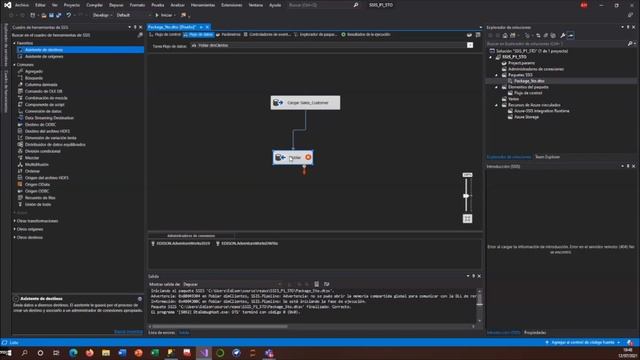The width and height of the screenshot is (640, 360).
Task: Open Firefox from the taskbar
Action: click(x=89, y=353)
